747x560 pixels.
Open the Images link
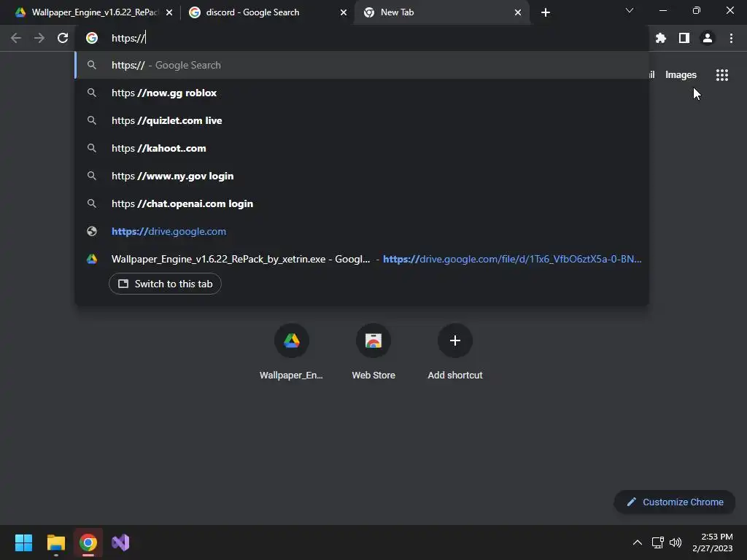681,75
